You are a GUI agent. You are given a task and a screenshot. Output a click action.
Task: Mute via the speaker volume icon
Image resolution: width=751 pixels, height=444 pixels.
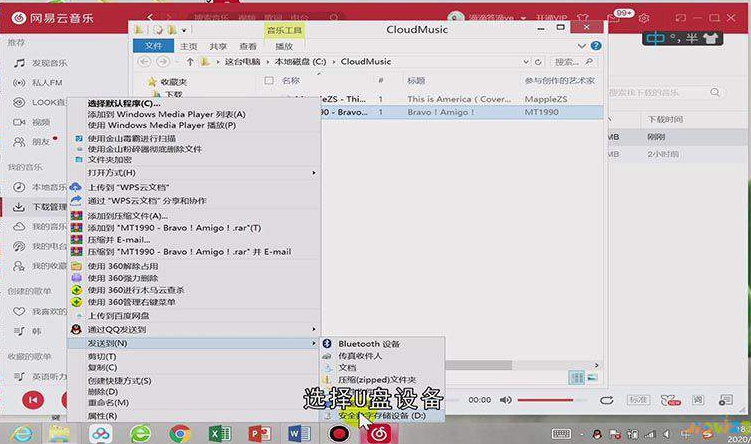(x=505, y=399)
